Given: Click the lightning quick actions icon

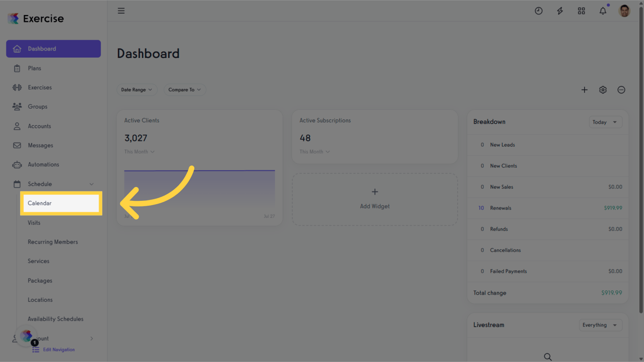Looking at the screenshot, I should (x=560, y=10).
